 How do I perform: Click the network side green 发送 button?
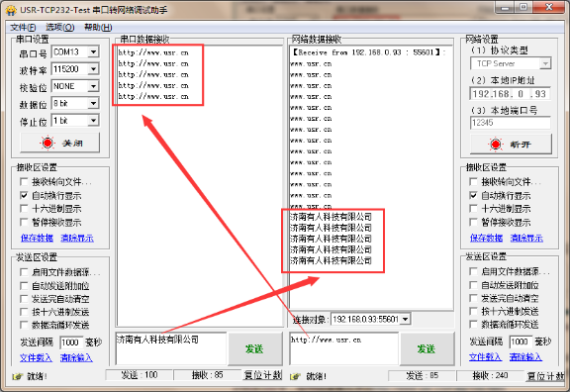[427, 349]
